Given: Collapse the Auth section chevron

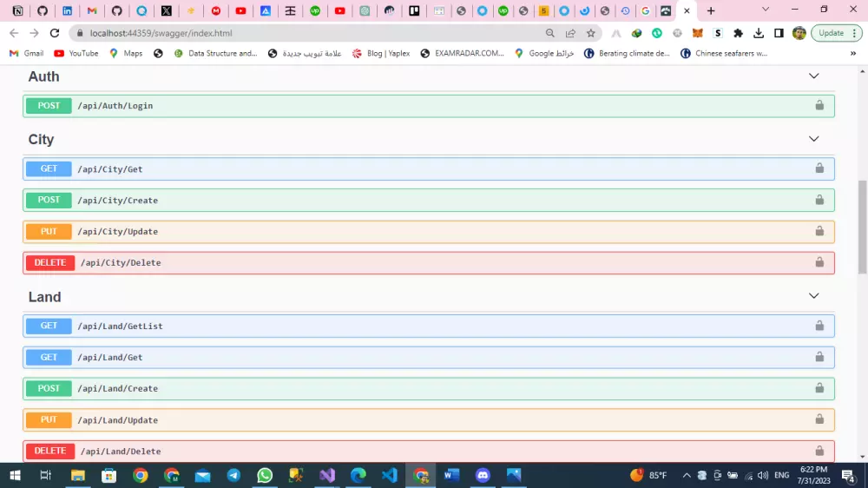Looking at the screenshot, I should (814, 76).
